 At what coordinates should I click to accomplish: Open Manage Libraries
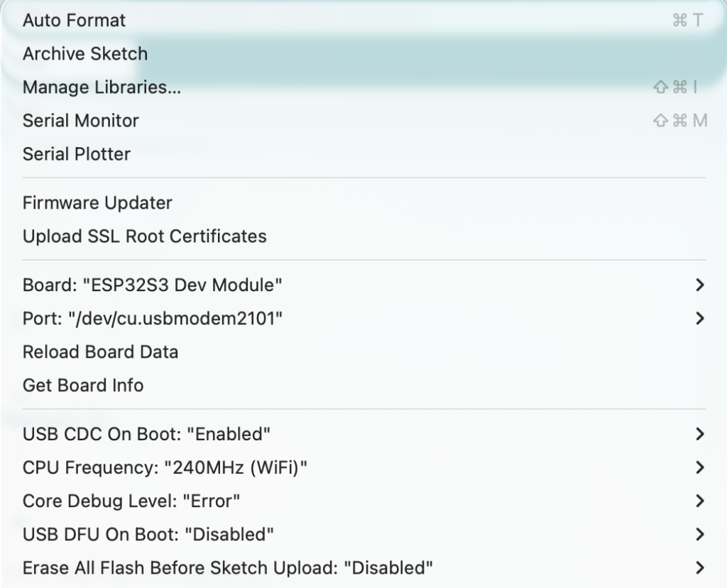(x=102, y=87)
